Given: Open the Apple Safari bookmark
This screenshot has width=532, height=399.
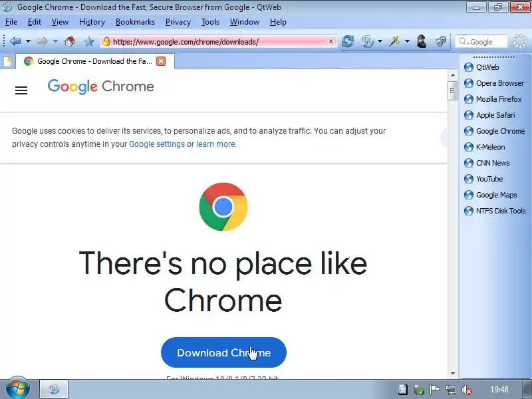Looking at the screenshot, I should point(489,115).
